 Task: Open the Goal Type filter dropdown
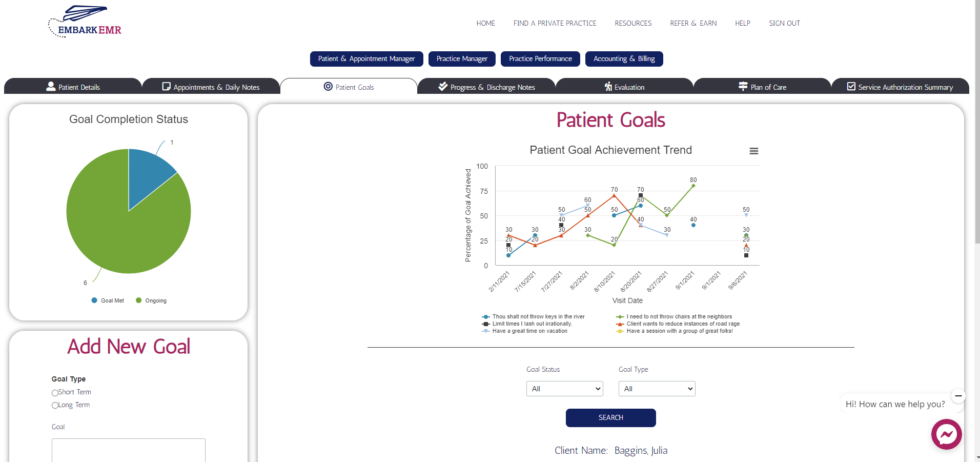pos(656,389)
